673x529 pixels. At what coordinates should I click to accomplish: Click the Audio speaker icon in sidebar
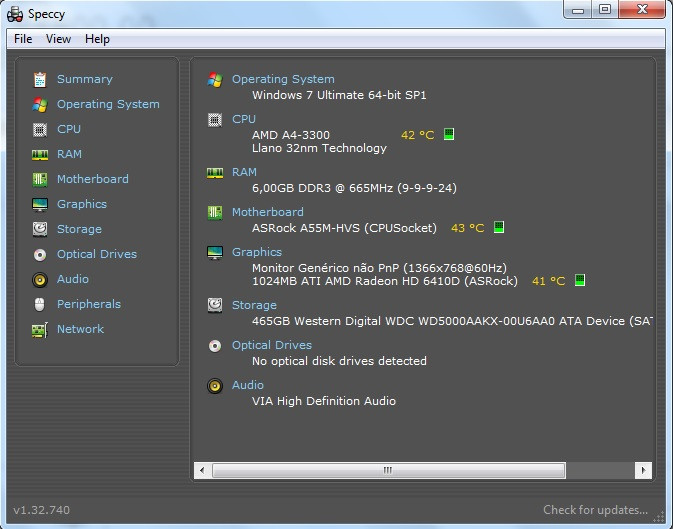coord(40,280)
